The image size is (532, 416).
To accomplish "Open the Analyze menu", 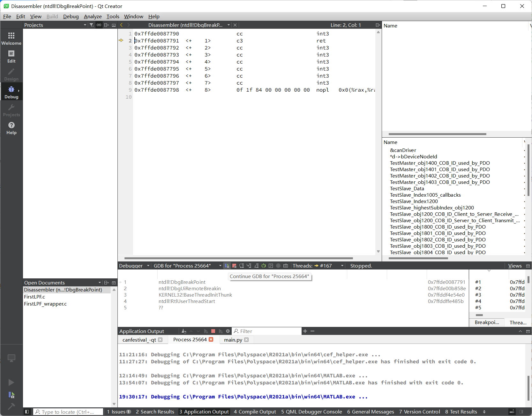I will click(x=93, y=16).
